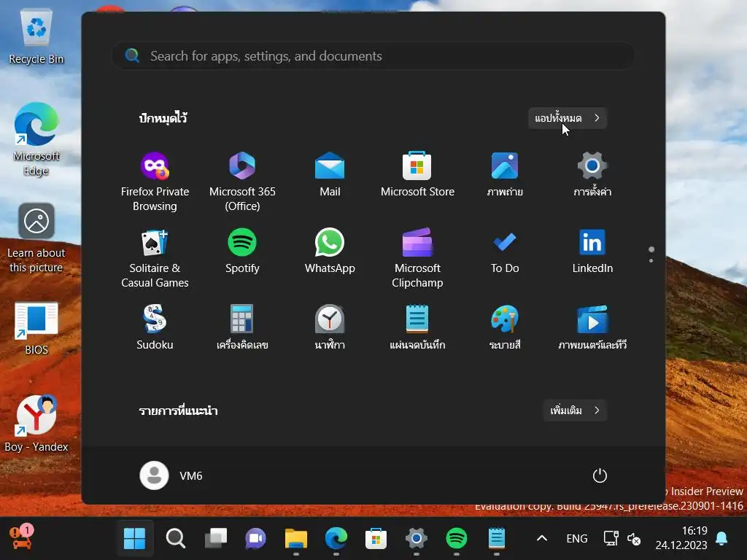Click the power button in Start menu

coord(600,475)
